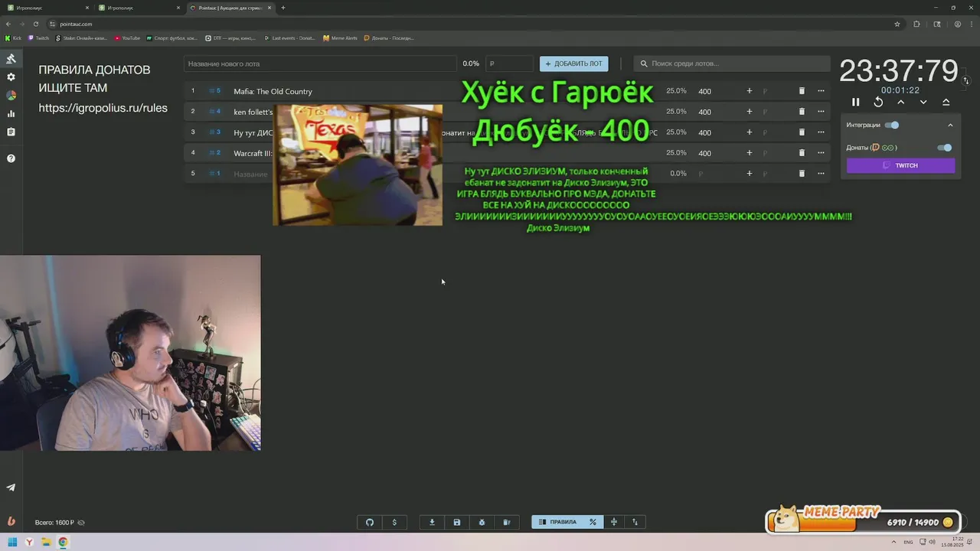Open the colorful wheel icon in left sidebar
980x551 pixels.
tap(11, 96)
